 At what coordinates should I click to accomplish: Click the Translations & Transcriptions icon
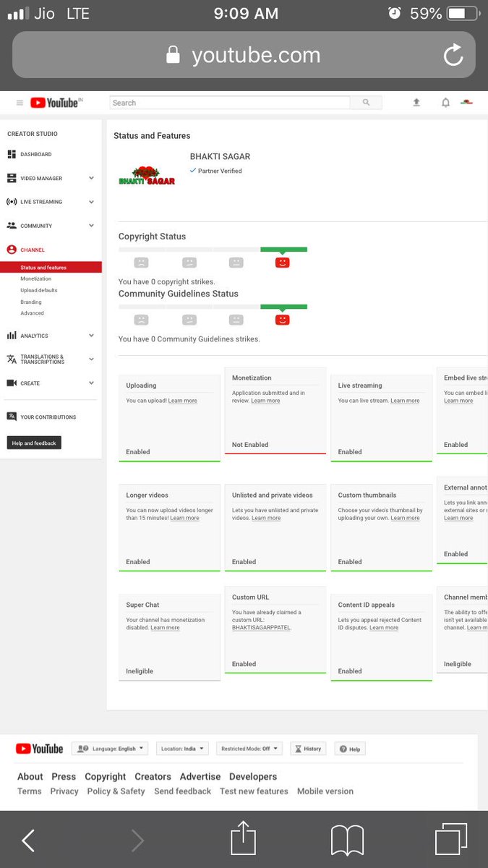pyautogui.click(x=12, y=359)
